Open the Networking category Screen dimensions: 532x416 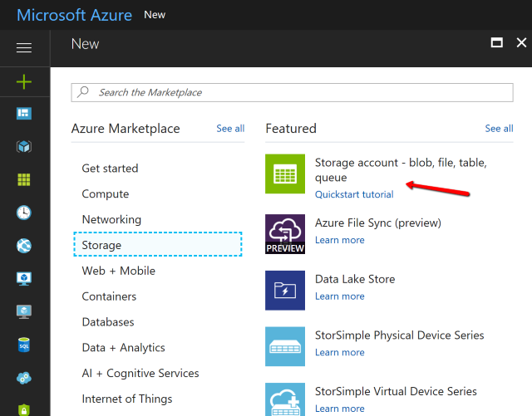111,219
